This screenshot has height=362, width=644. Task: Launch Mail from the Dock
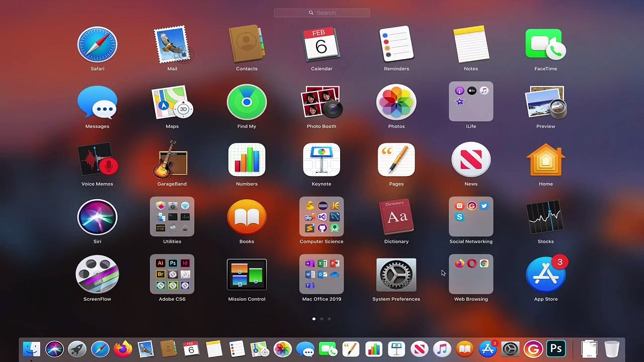pyautogui.click(x=145, y=349)
